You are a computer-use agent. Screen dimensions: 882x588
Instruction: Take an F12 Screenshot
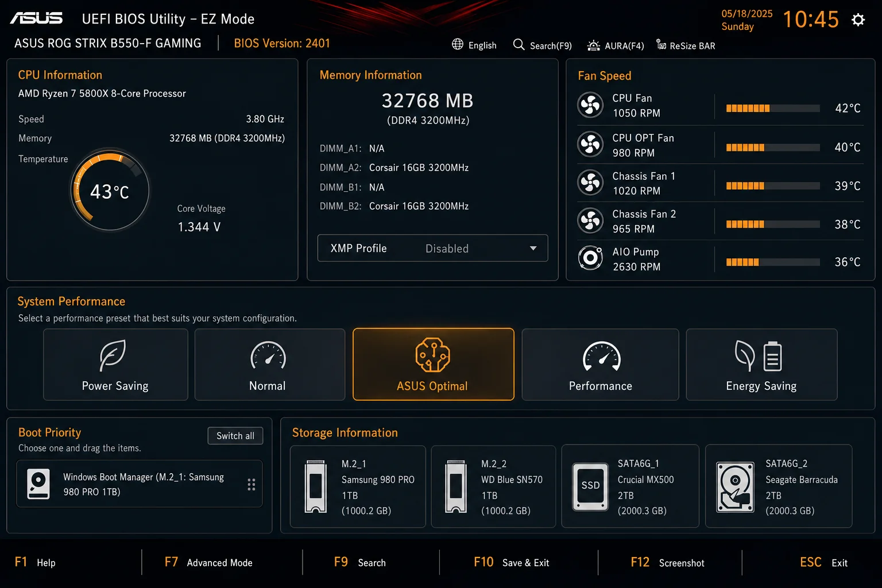point(667,562)
